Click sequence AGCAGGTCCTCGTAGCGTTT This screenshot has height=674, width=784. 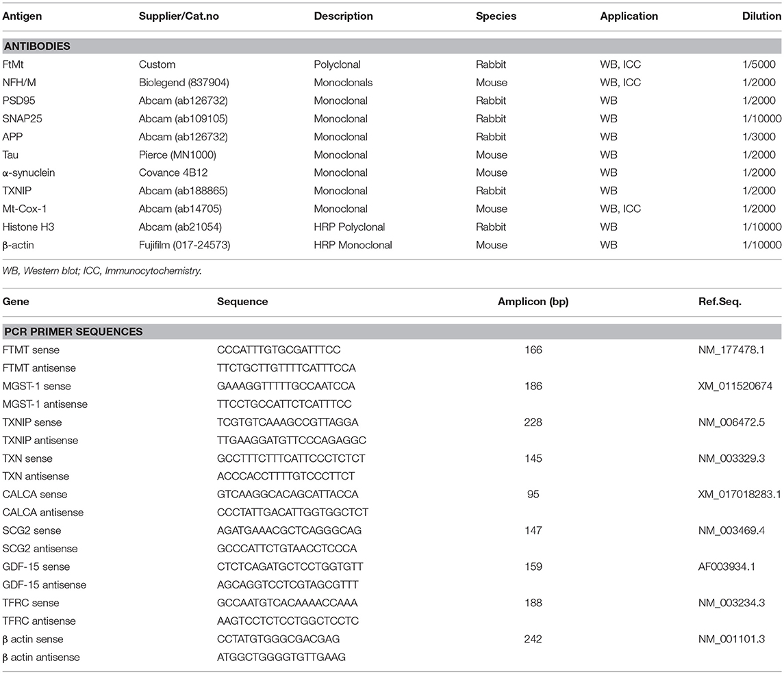(x=288, y=584)
